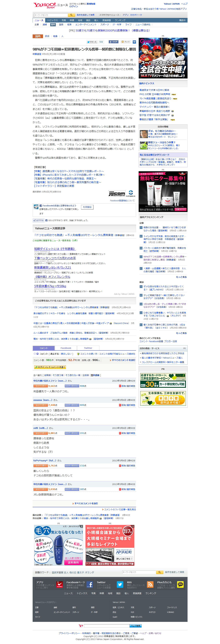This screenshot has height=644, width=220.
Task: Switch to the Facebook comments tab
Action: (66, 348)
